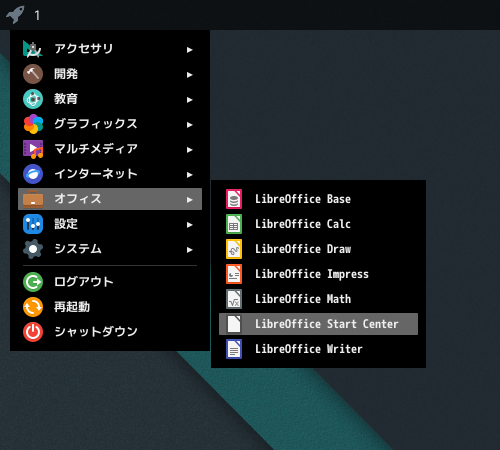Screen dimensions: 500x450
Task: Open the 教育 menu entry
Action: pos(110,99)
